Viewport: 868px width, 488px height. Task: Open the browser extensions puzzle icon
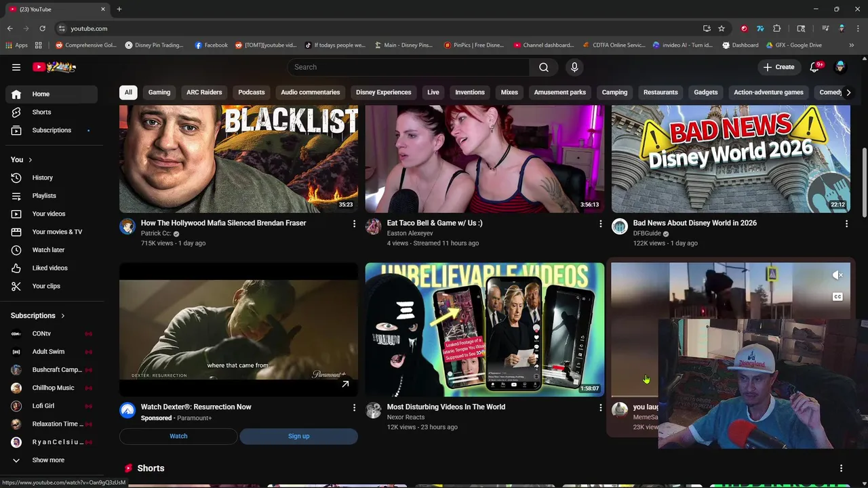coord(777,28)
